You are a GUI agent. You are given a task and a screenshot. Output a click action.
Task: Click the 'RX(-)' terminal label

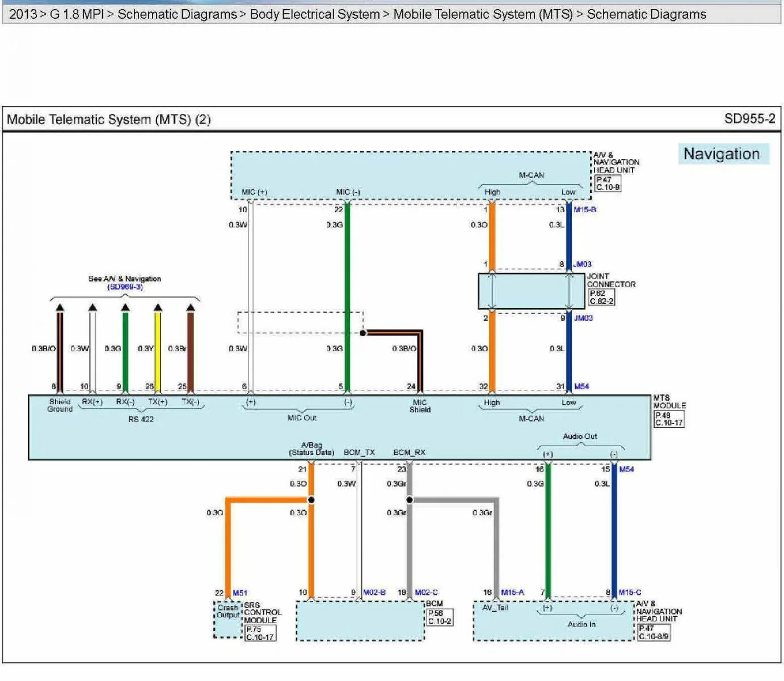click(x=125, y=402)
